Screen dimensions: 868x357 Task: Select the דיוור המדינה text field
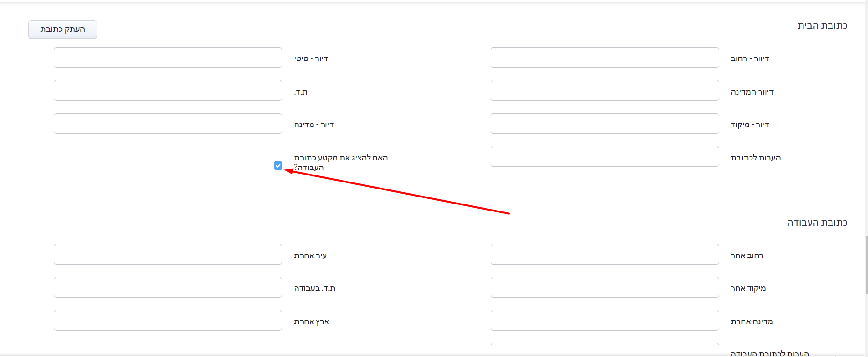tap(605, 90)
